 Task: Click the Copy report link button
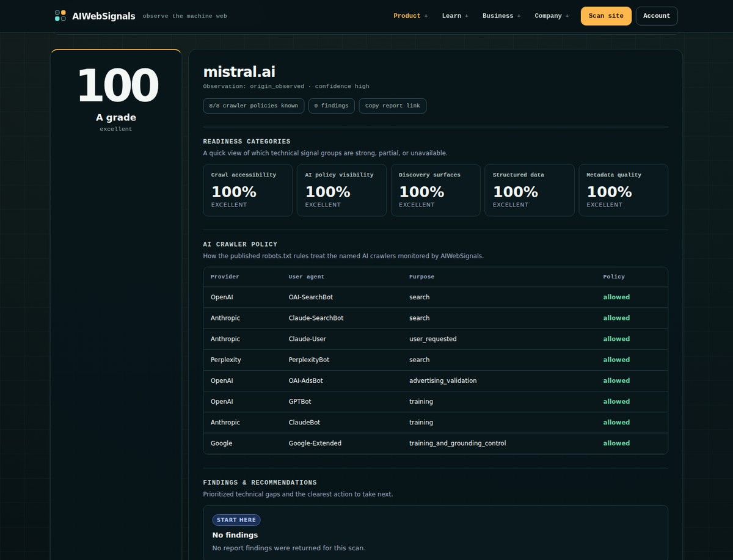(393, 106)
